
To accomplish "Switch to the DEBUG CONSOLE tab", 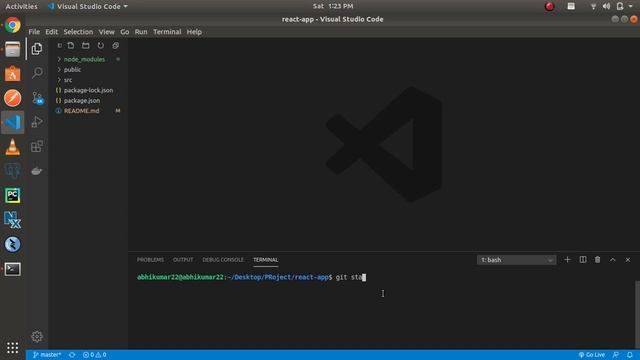I will [x=223, y=260].
